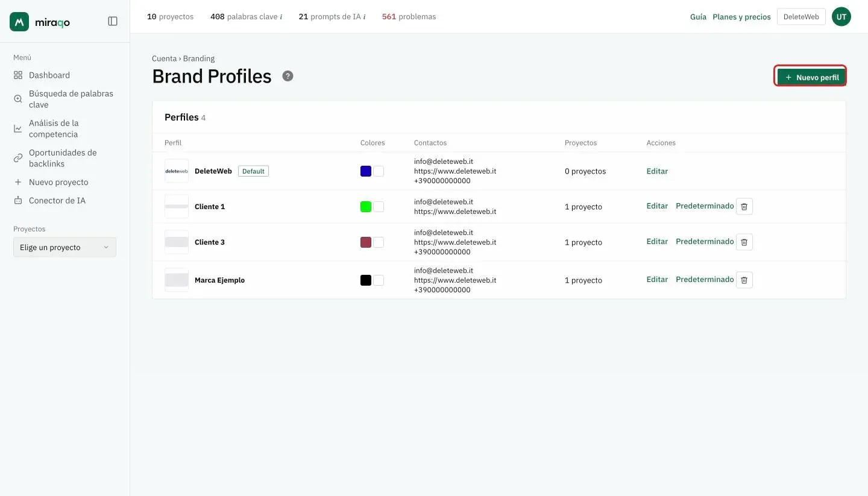Open the Guía link
Viewport: 868px width, 496px height.
[x=698, y=17]
